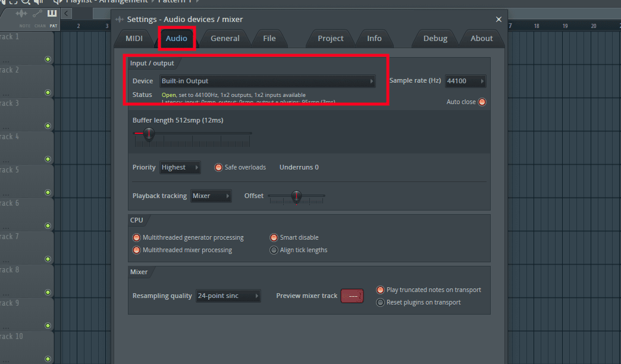Select the audio clips waveform icon
The width and height of the screenshot is (621, 364).
22,13
